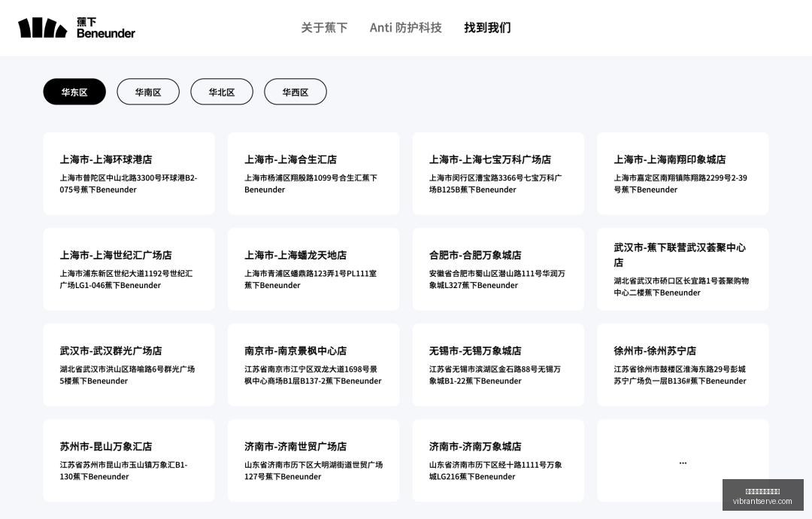
Task: Click the address mentioning 世纪大道1192号
Action: pyautogui.click(x=126, y=280)
